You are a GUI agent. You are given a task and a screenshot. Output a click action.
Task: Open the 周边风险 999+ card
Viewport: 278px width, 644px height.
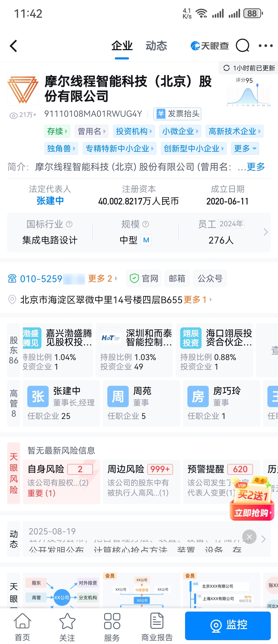tap(142, 481)
